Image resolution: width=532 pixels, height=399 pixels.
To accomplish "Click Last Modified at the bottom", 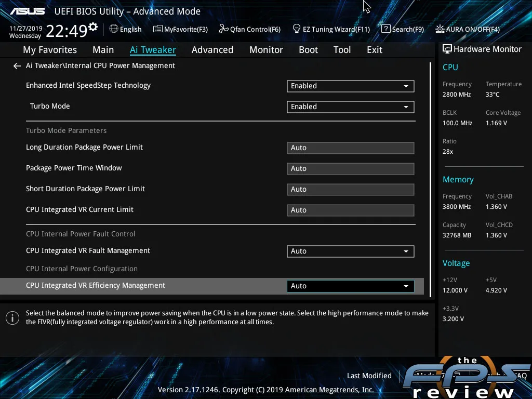I will point(369,376).
